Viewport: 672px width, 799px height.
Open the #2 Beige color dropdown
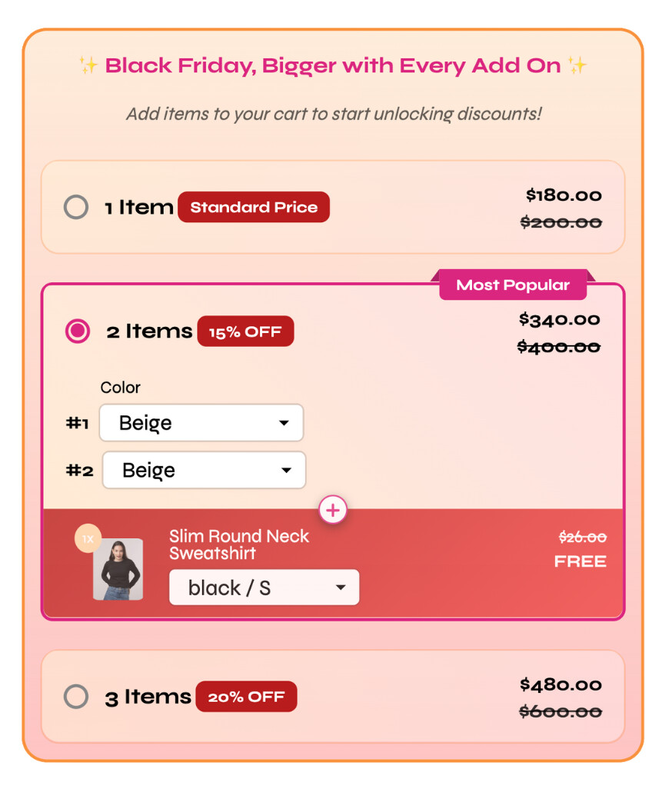click(204, 470)
